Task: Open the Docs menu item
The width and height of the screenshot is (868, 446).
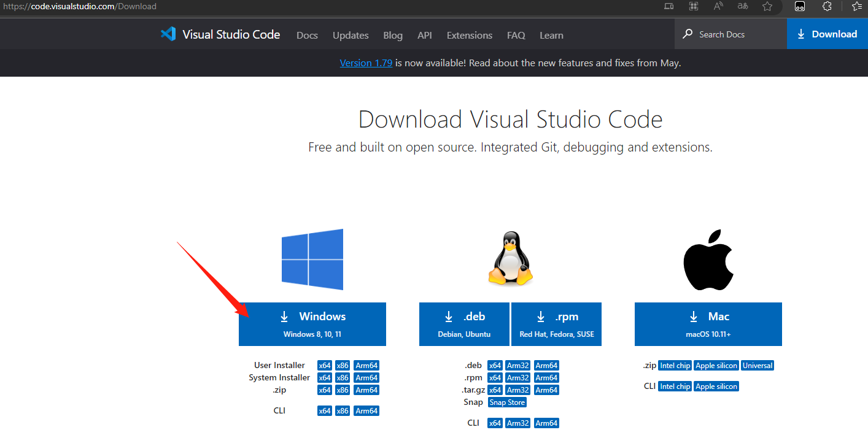Action: (x=307, y=35)
